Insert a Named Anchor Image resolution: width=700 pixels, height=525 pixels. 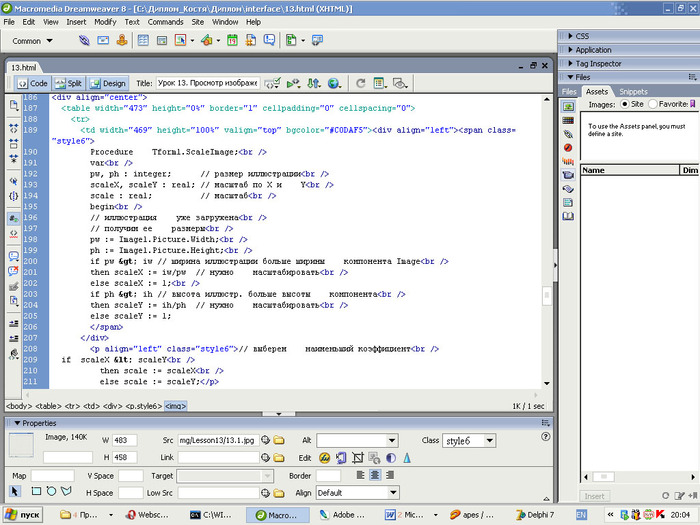point(122,41)
